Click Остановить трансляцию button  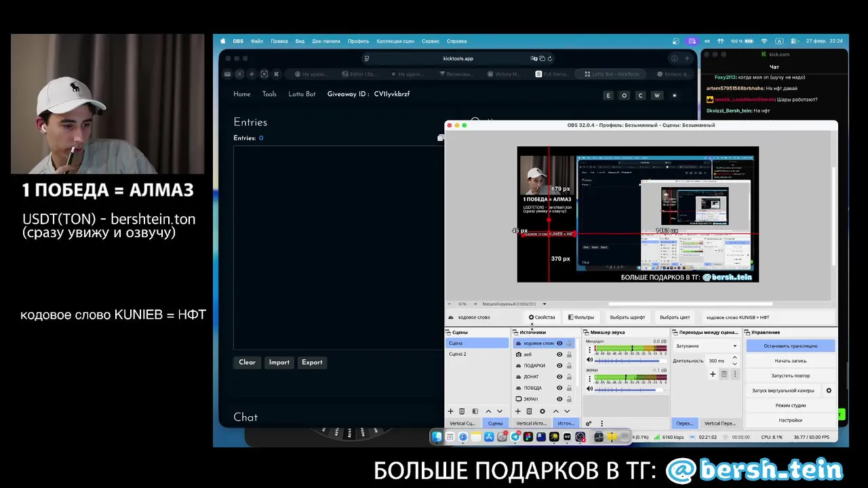[x=791, y=346]
